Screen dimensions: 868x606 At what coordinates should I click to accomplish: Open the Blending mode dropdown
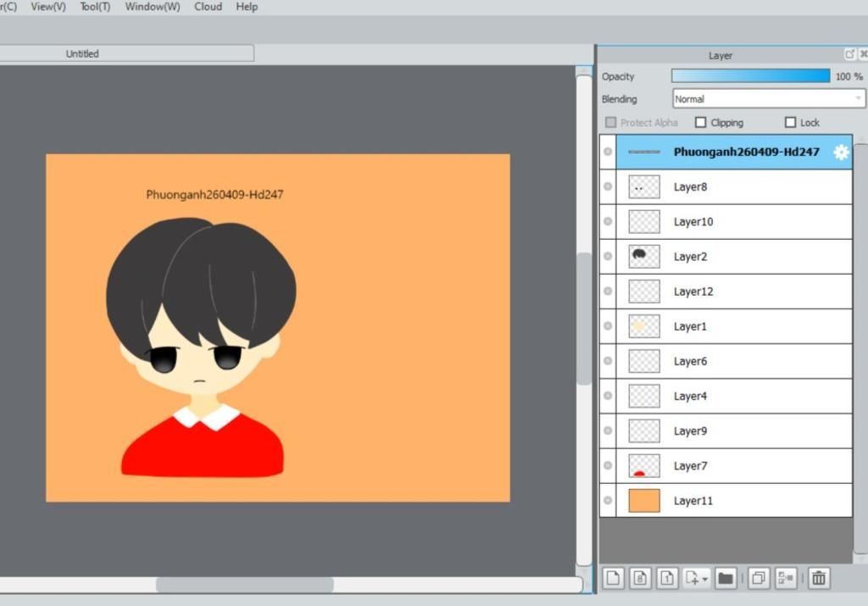[768, 99]
